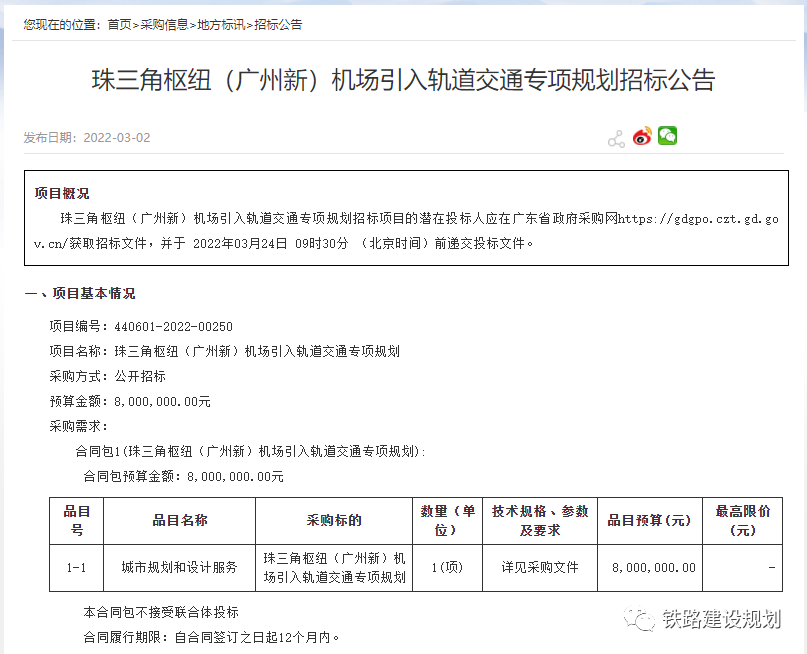
Task: Click the 品目号 column header
Action: 77,521
